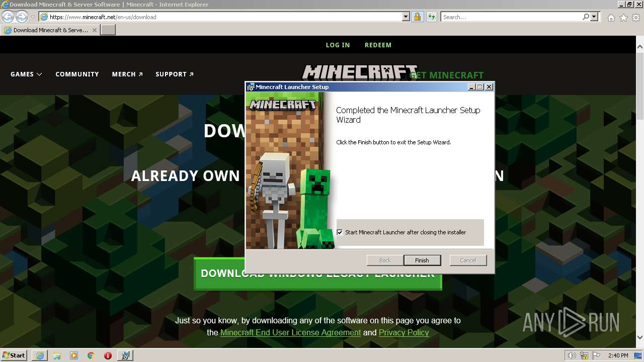Image resolution: width=644 pixels, height=362 pixels.
Task: Expand the GAMES navigation menu
Action: (26, 74)
